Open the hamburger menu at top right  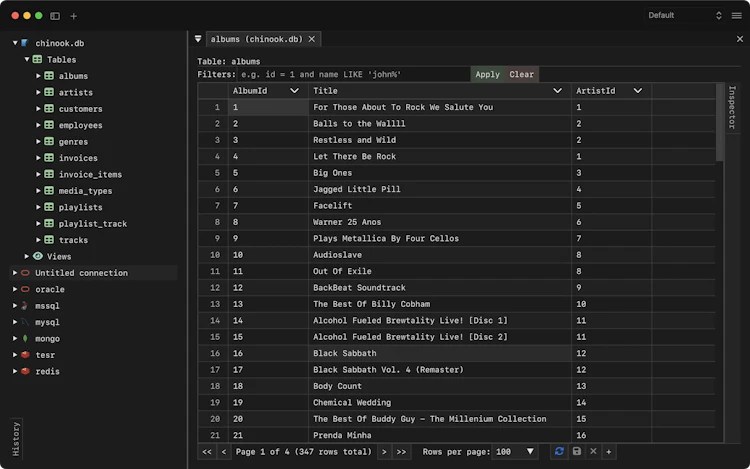(x=737, y=15)
